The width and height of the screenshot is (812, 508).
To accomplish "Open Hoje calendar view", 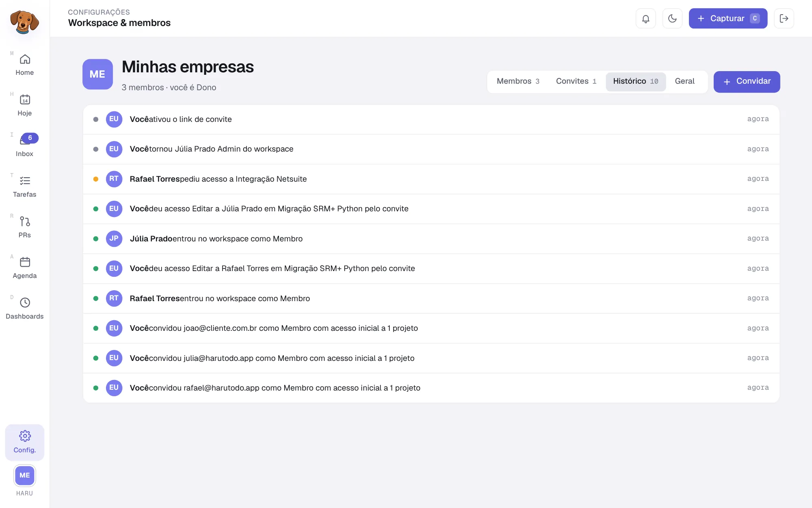I will [25, 106].
